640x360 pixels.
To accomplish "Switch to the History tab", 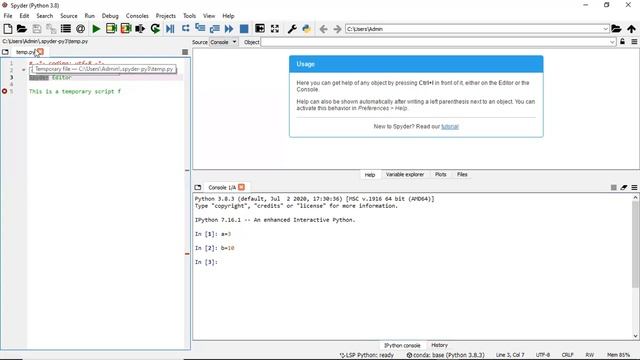I will tap(439, 345).
